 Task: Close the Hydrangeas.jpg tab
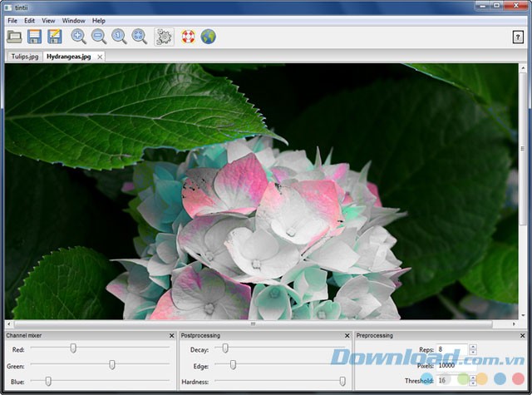[100, 57]
